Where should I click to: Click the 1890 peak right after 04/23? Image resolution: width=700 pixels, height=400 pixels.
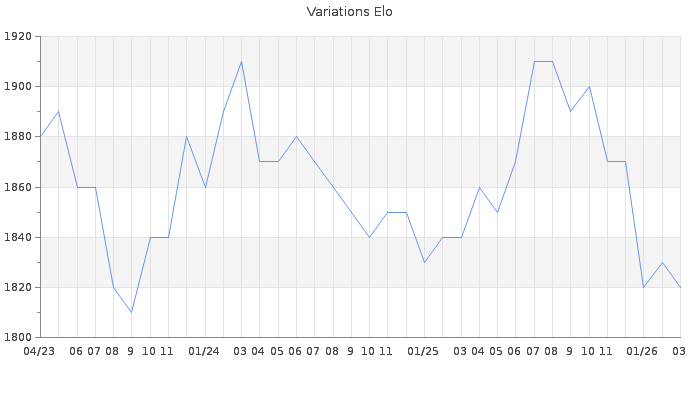(58, 112)
